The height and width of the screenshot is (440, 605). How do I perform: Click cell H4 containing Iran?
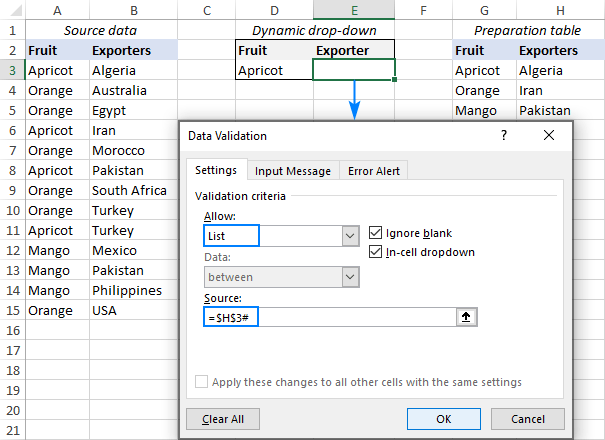(x=560, y=90)
